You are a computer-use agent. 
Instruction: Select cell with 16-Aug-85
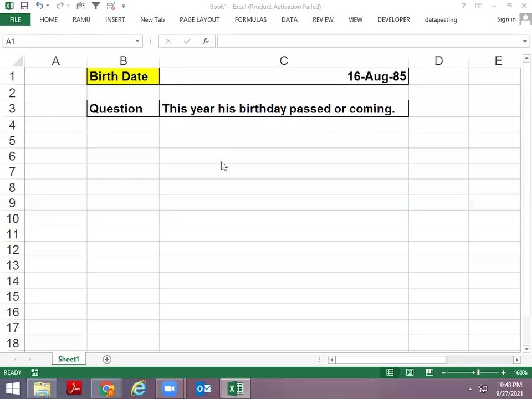point(284,76)
